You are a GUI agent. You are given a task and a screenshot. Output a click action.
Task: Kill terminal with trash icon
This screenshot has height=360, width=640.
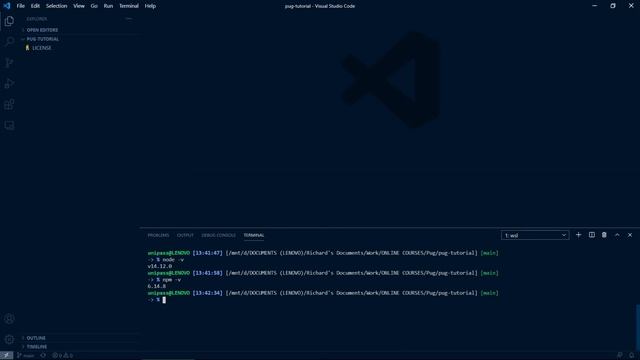(x=604, y=235)
